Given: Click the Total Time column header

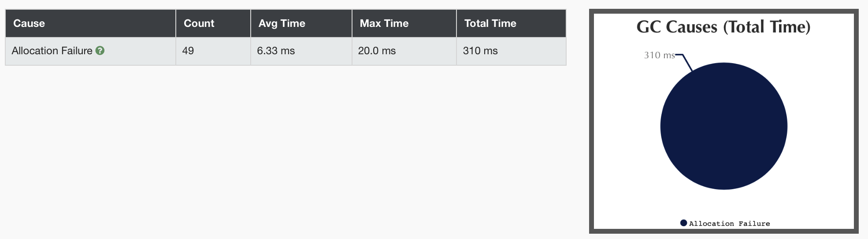Looking at the screenshot, I should coord(490,23).
